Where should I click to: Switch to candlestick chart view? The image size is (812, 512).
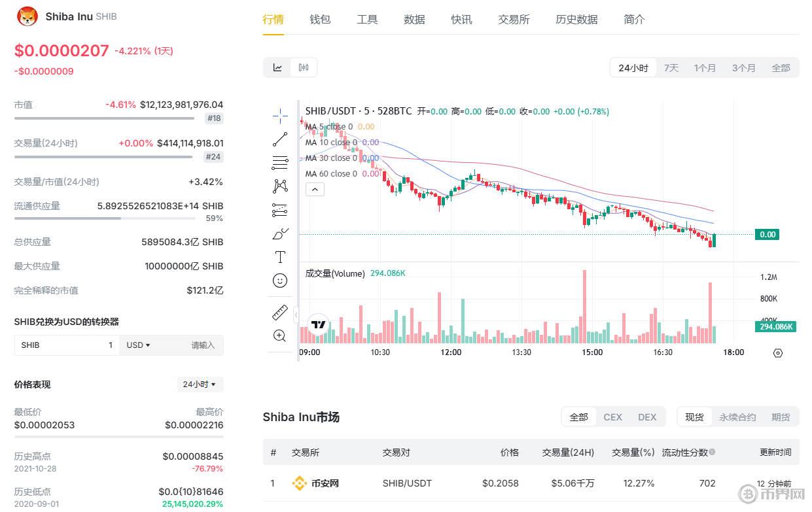pos(304,67)
